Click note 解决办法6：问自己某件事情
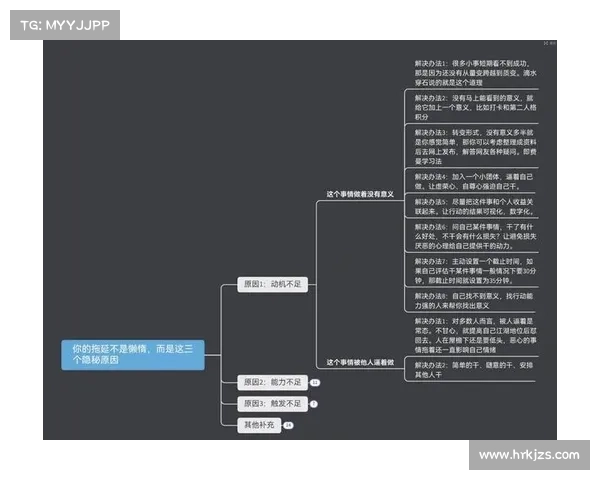Image resolution: width=600 pixels, height=480 pixels. coord(475,236)
